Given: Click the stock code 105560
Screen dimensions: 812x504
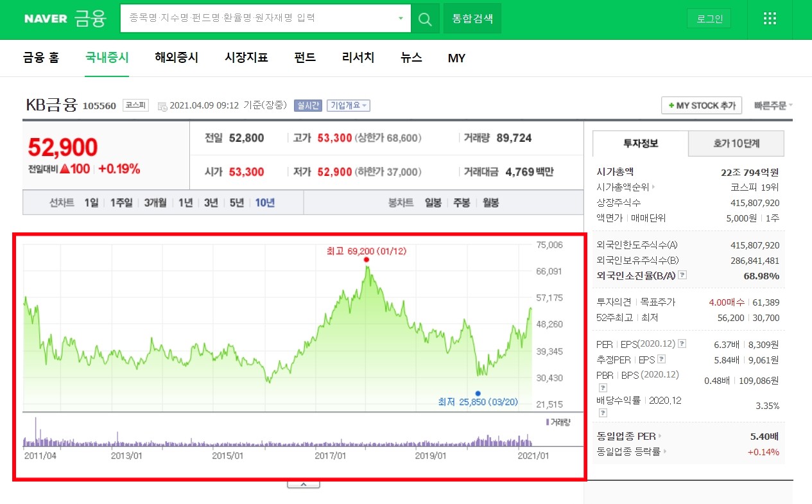Looking at the screenshot, I should [99, 106].
